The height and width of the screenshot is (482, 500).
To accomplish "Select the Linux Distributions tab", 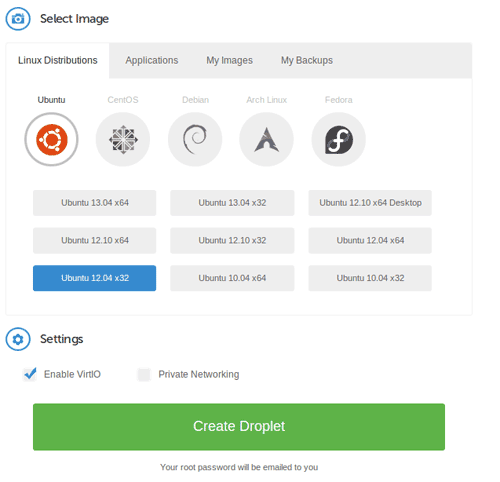I will click(58, 60).
